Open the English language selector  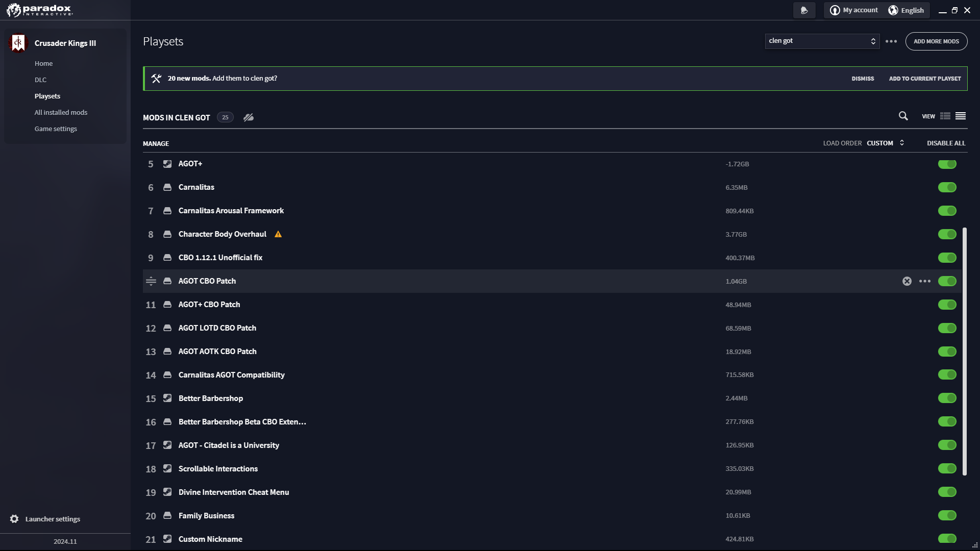906,10
